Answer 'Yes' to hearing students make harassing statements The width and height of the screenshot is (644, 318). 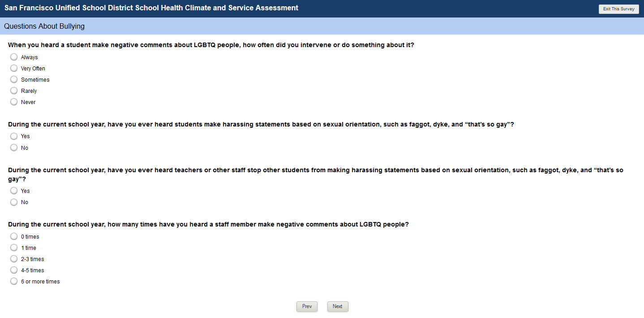[x=14, y=136]
